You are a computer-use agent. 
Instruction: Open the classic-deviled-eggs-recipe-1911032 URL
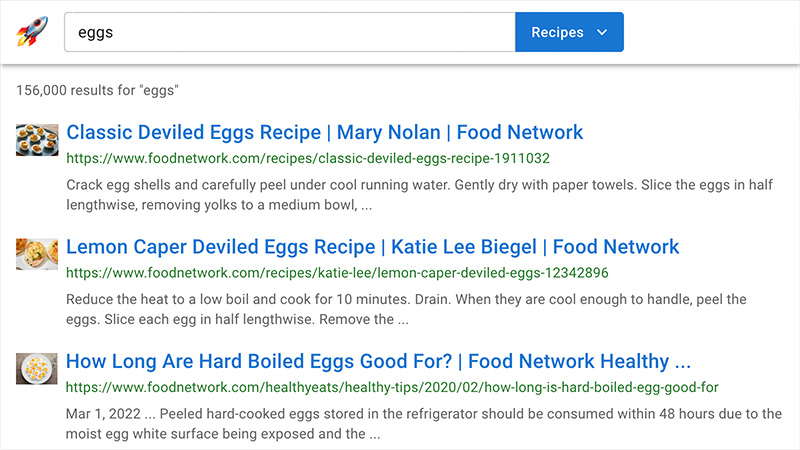coord(308,158)
